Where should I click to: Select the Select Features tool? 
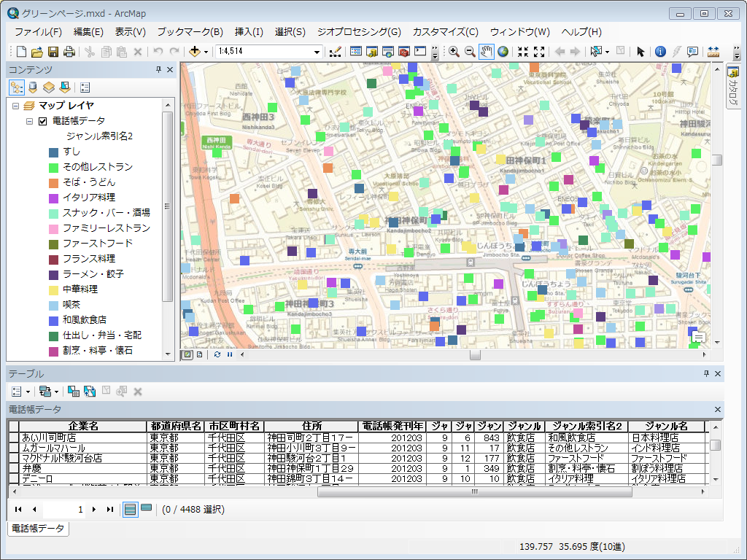pyautogui.click(x=595, y=52)
